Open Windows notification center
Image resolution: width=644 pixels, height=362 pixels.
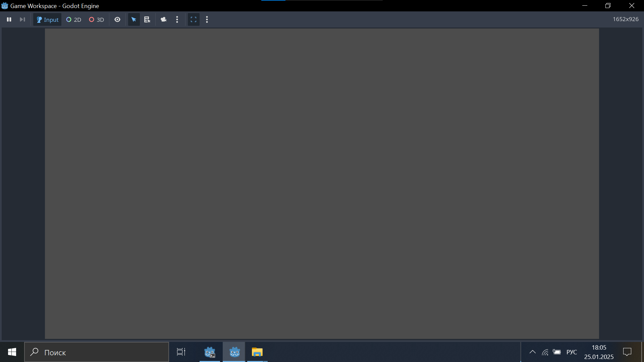[627, 352]
